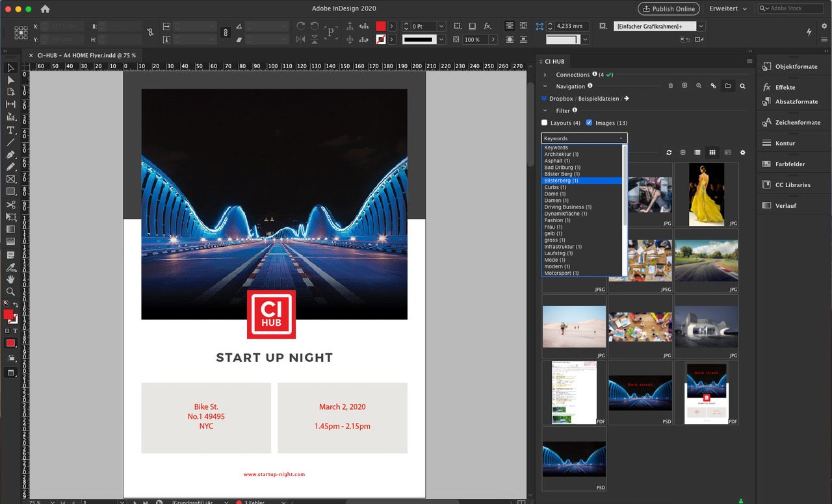Open CI HUB settings gear icon

pyautogui.click(x=742, y=153)
